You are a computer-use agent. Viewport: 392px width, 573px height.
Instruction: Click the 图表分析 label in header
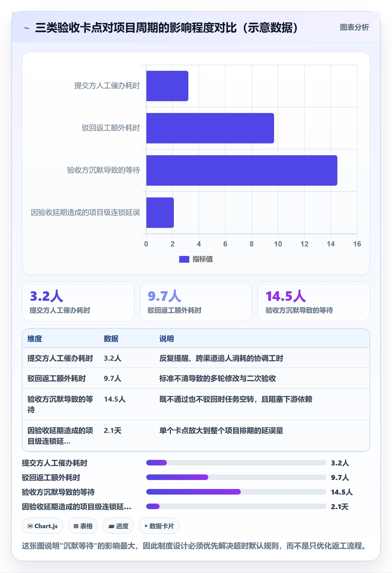point(354,27)
